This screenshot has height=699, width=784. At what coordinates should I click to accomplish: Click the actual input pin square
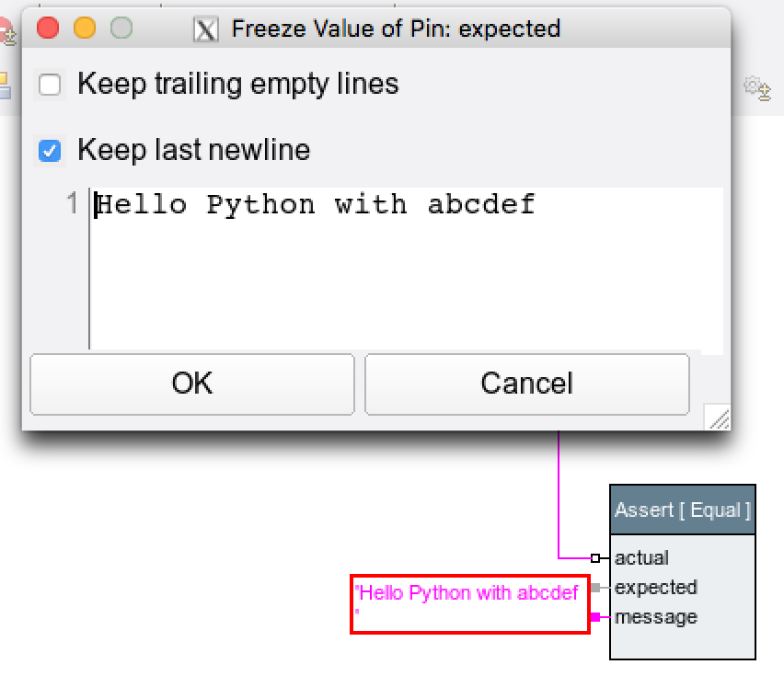595,558
